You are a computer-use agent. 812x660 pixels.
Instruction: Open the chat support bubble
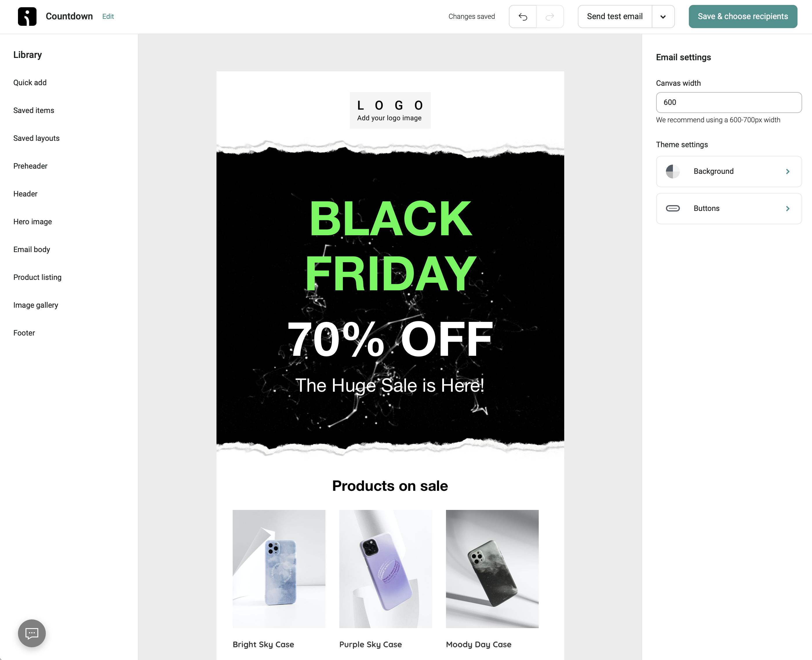click(32, 633)
